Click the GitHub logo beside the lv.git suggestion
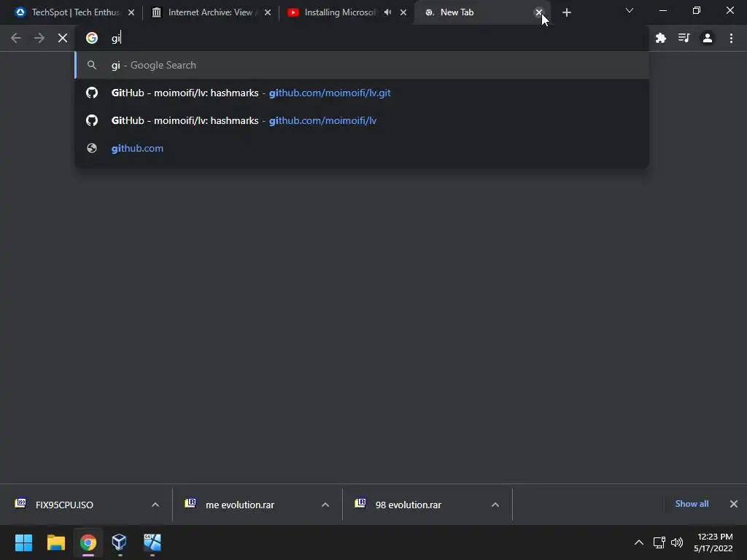 (92, 93)
